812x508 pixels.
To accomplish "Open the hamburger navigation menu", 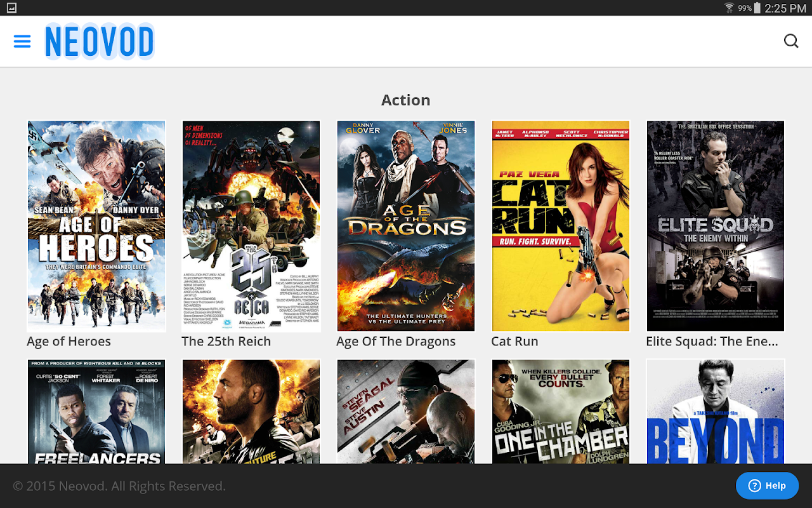I will (22, 41).
